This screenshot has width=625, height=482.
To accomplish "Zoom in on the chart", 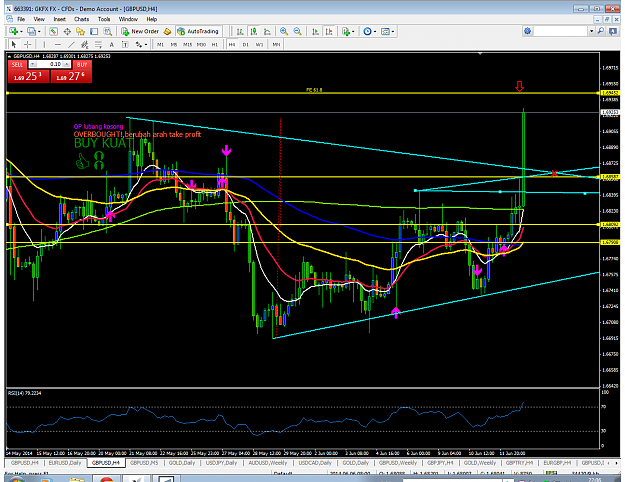I will pyautogui.click(x=284, y=31).
